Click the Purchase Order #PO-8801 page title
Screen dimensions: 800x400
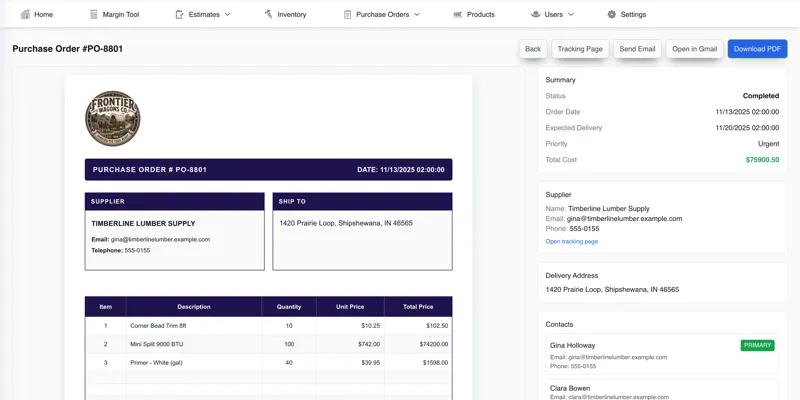(x=67, y=49)
